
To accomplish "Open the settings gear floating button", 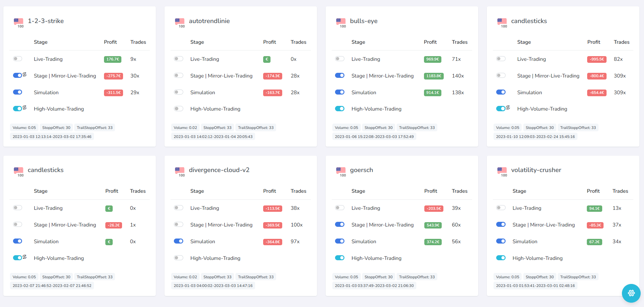I will coord(631,293).
